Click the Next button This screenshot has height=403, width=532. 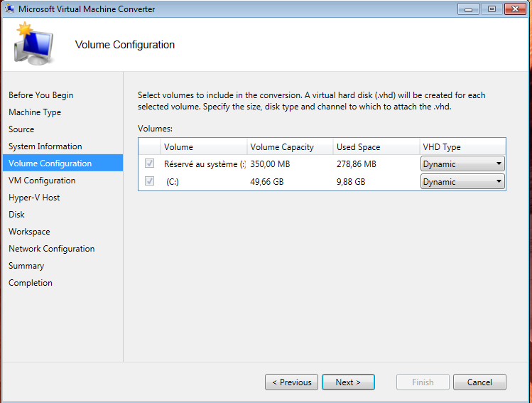click(x=348, y=382)
